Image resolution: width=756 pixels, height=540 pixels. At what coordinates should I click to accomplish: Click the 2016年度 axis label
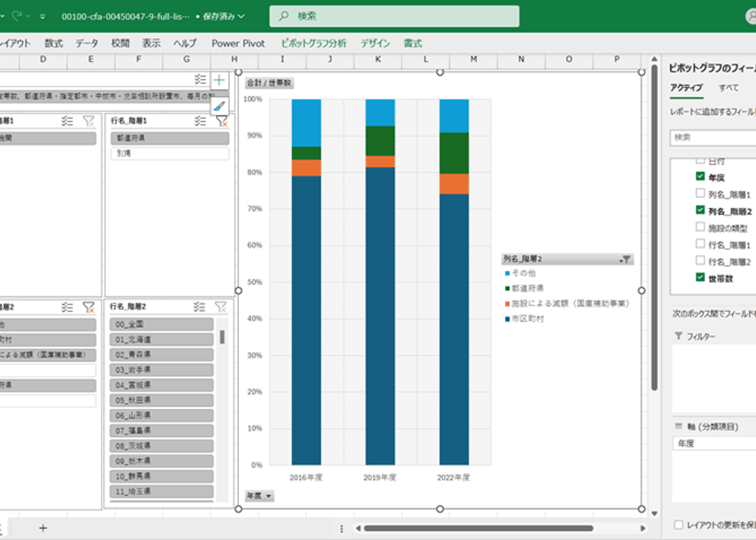click(x=306, y=477)
